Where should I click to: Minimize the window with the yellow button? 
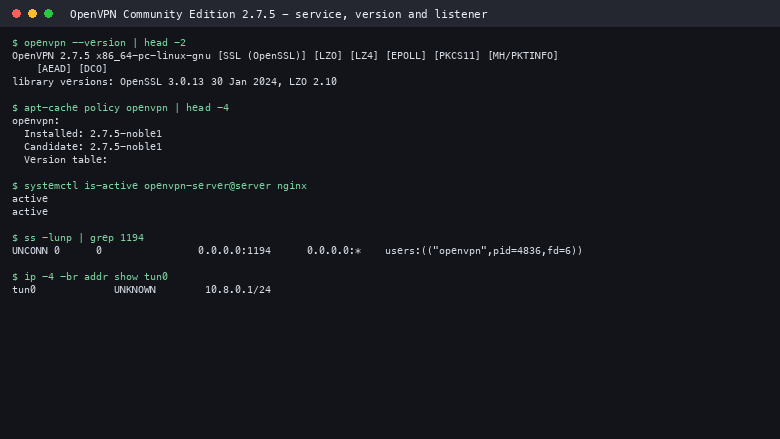click(x=32, y=13)
